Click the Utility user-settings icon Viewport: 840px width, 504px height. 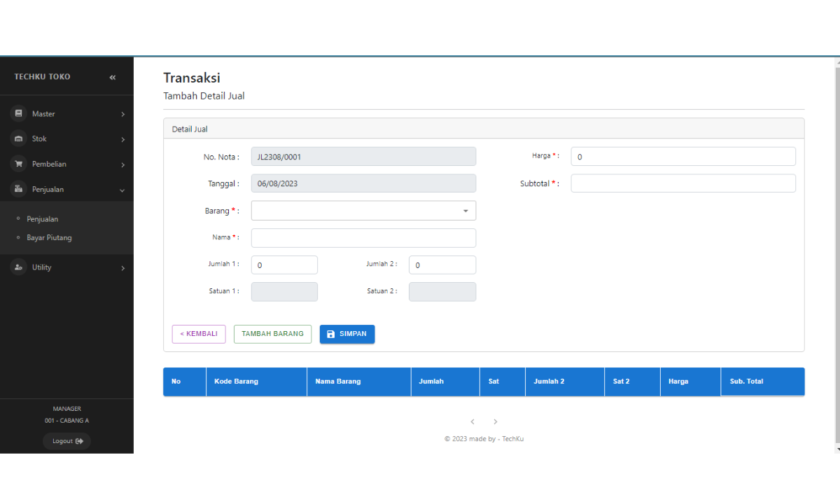click(x=19, y=267)
